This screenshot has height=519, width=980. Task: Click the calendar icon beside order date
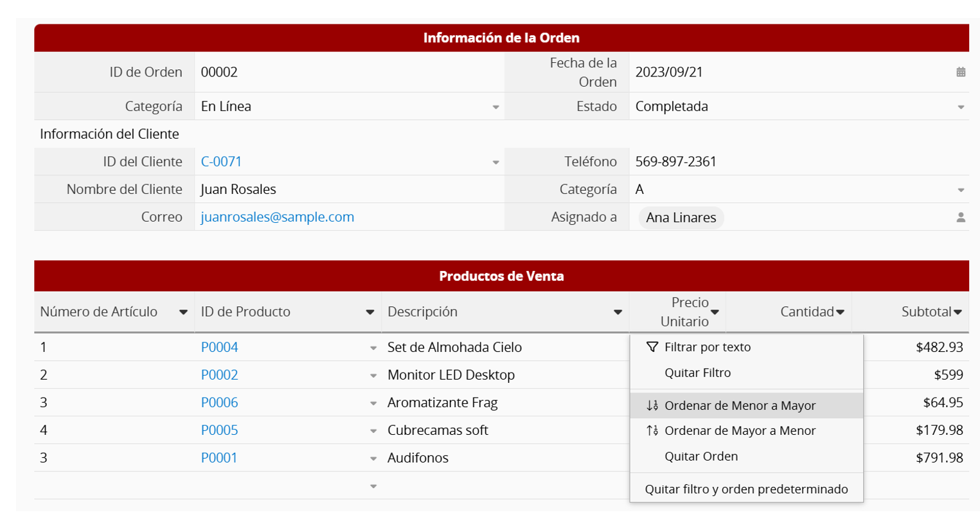(x=960, y=72)
